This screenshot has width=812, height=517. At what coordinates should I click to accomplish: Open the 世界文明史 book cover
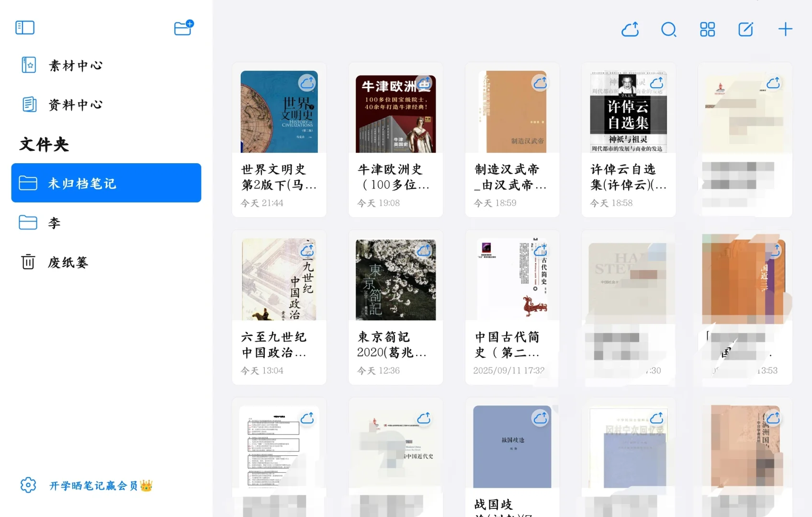point(279,112)
